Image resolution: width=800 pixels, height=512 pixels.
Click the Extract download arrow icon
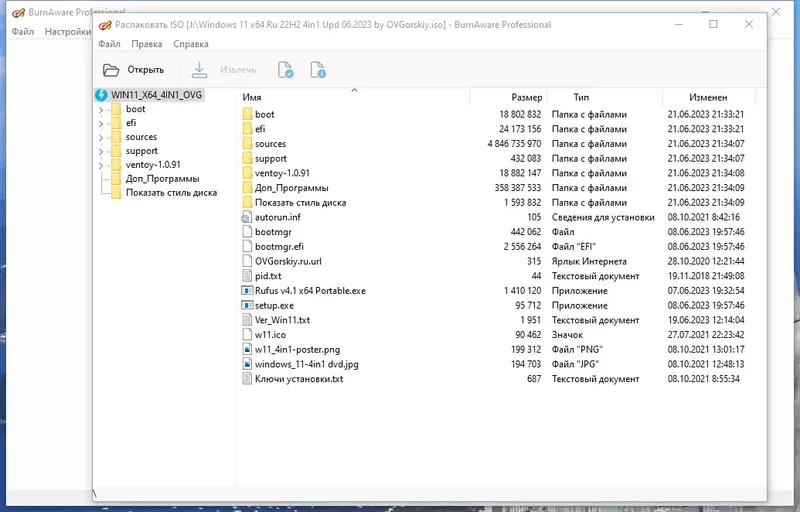click(199, 70)
